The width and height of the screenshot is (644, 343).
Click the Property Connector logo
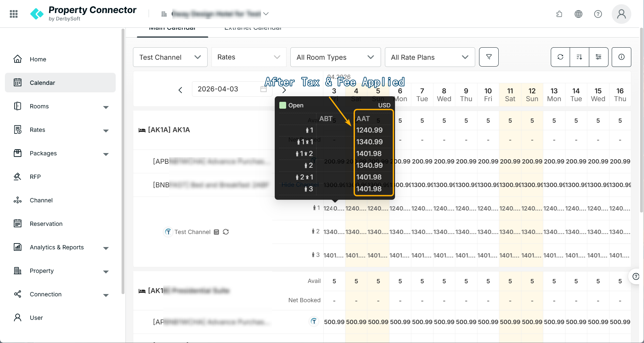click(83, 14)
